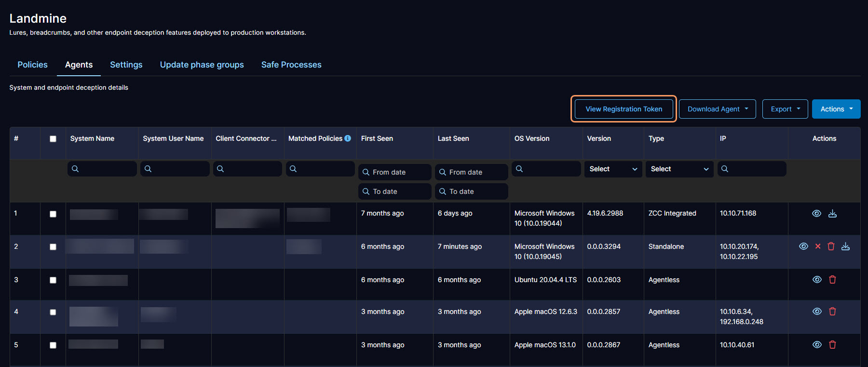Sort by IP column header

coord(723,138)
